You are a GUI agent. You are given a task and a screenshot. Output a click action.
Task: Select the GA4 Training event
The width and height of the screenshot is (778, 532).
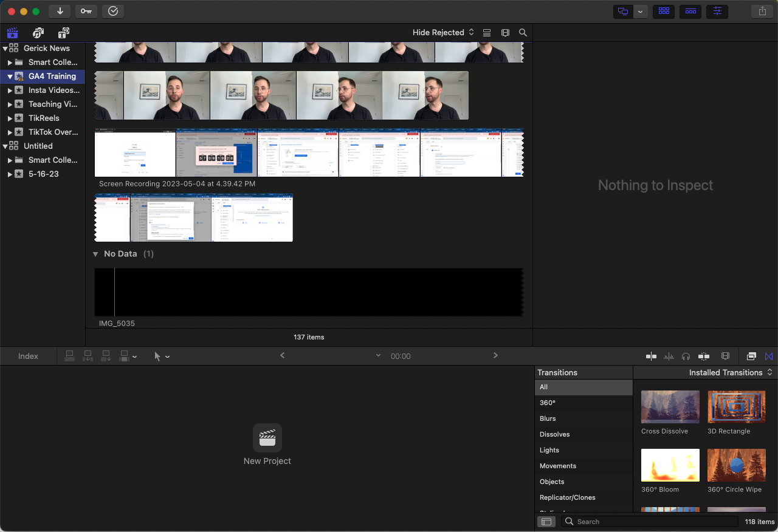pos(52,77)
